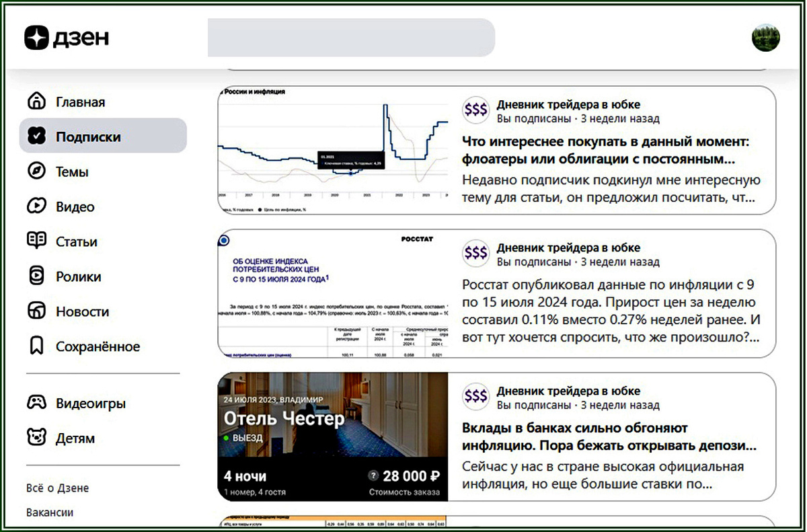Open the headline Что интереснее покупать в данный момент
The width and height of the screenshot is (807, 532).
point(606,151)
